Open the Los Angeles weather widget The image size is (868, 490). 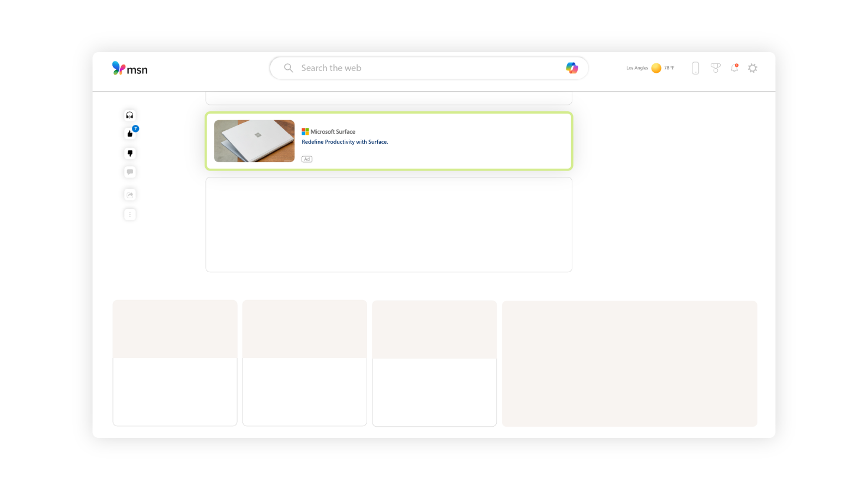click(649, 68)
